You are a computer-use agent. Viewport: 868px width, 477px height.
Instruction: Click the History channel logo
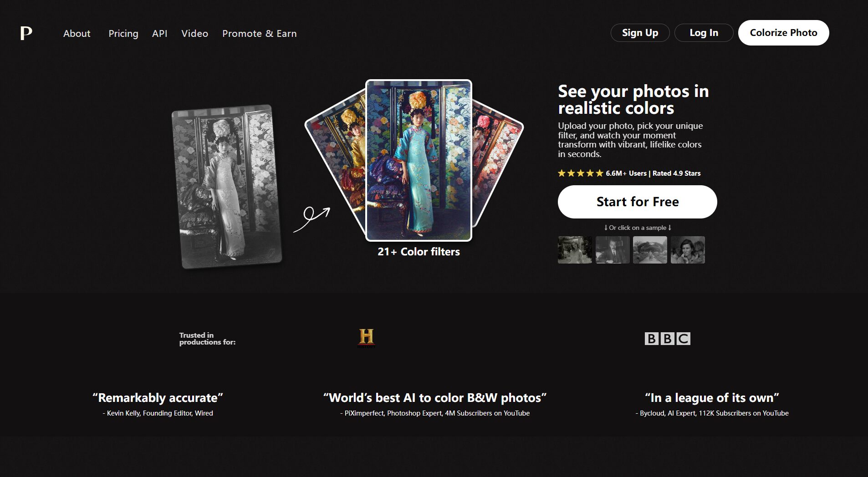point(366,338)
